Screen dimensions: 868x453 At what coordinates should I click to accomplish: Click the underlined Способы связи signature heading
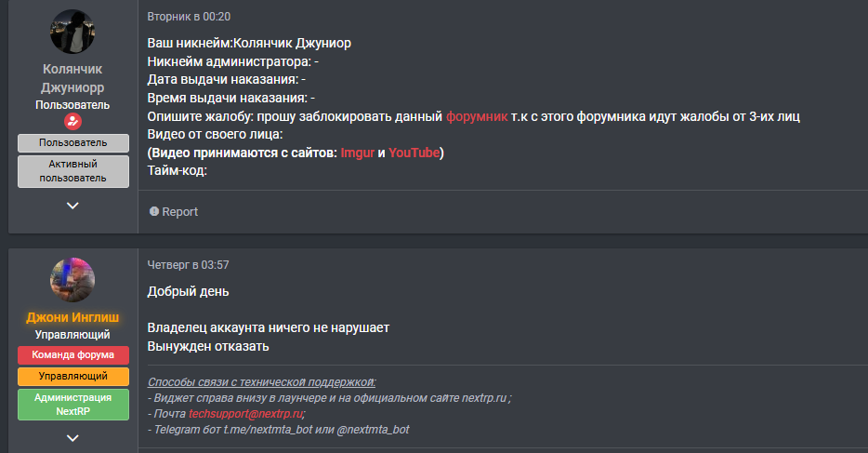click(261, 382)
